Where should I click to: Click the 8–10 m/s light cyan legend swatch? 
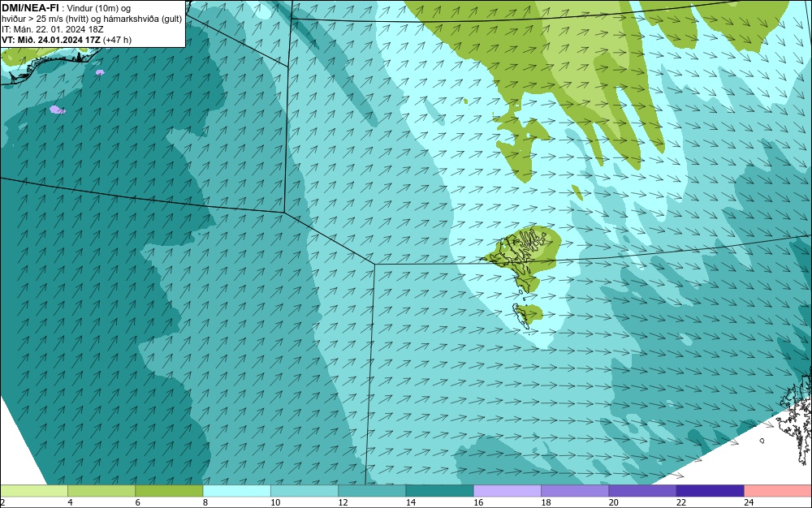click(x=236, y=491)
